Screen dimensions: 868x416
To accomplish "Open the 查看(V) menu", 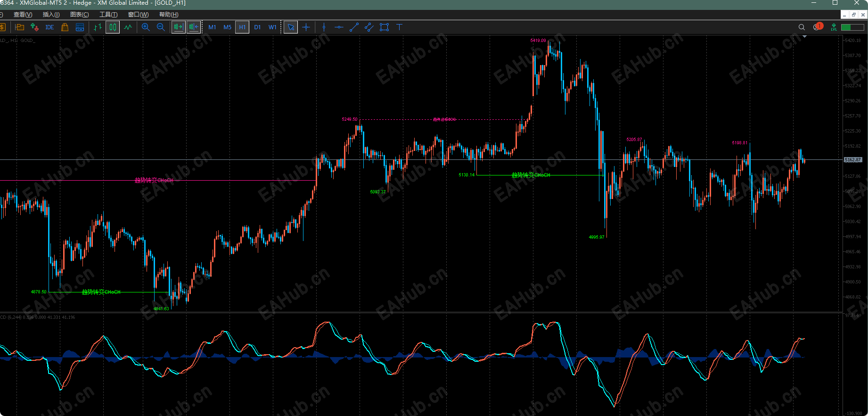I will pos(23,15).
